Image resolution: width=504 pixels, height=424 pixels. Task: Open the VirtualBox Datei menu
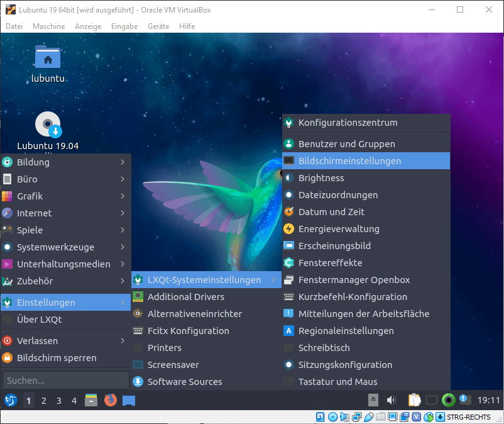click(x=14, y=26)
